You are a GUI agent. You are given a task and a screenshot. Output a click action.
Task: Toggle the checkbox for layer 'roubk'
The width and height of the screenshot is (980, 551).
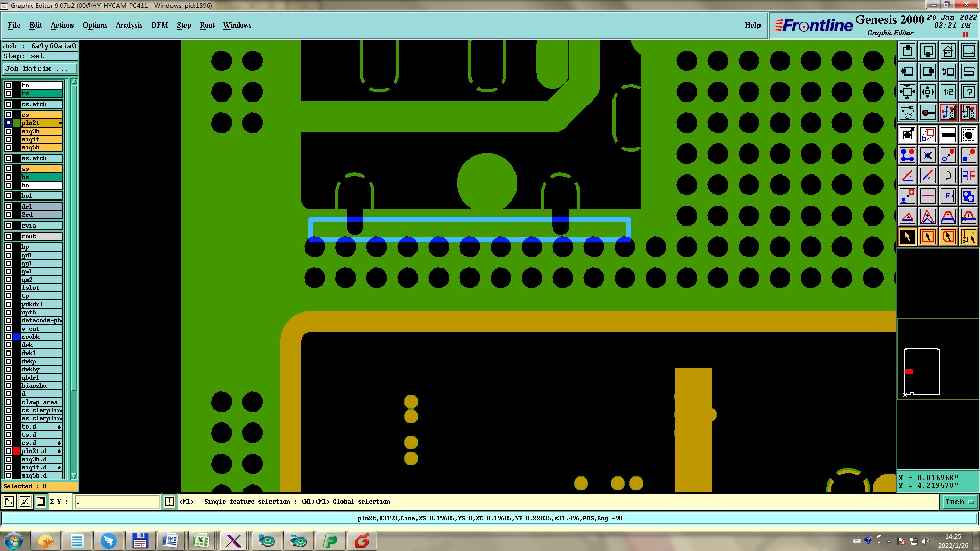8,337
